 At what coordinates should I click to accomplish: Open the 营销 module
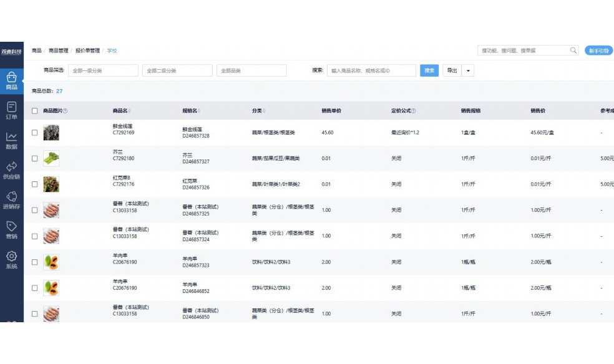click(11, 228)
